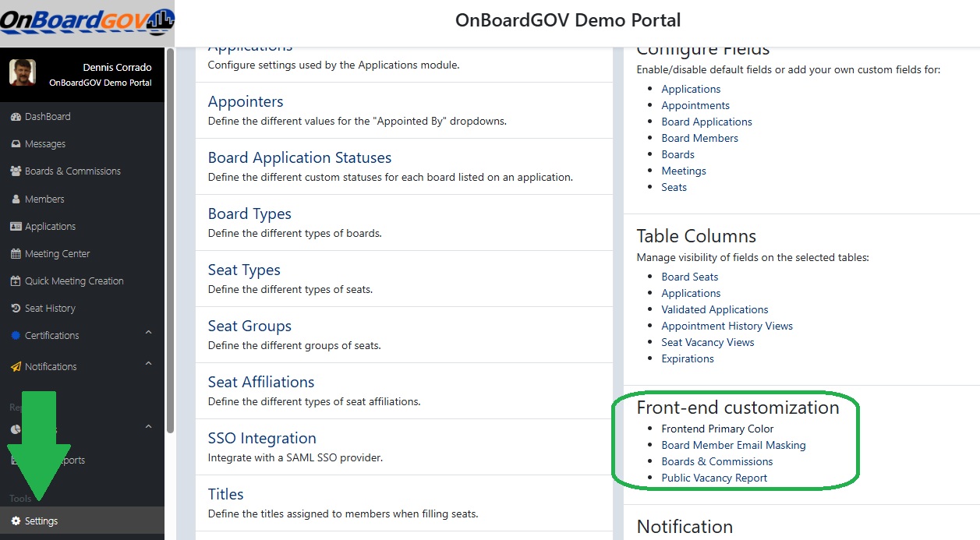Configure fields for Seats
The width and height of the screenshot is (980, 540).
pyautogui.click(x=674, y=187)
